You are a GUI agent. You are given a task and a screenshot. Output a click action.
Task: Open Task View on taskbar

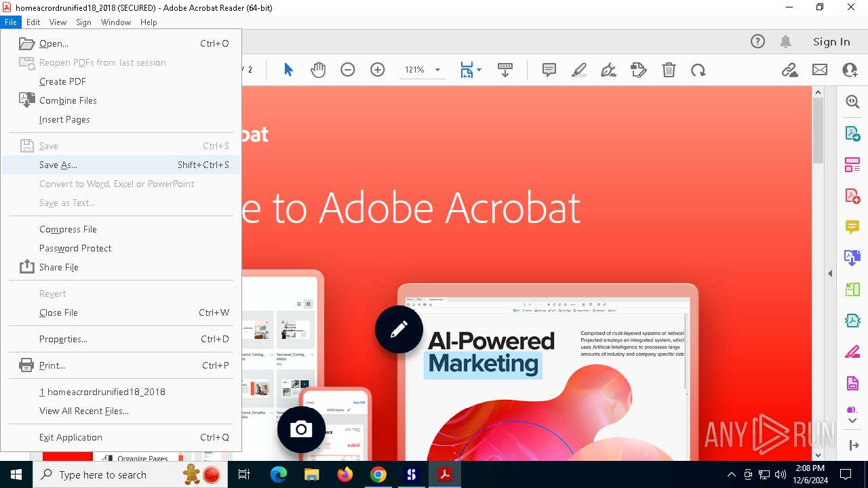[245, 474]
